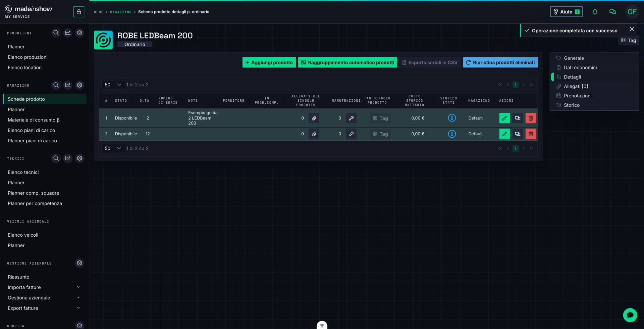Open Elenco produzioni in the sidebar
The image size is (644, 329).
(28, 57)
